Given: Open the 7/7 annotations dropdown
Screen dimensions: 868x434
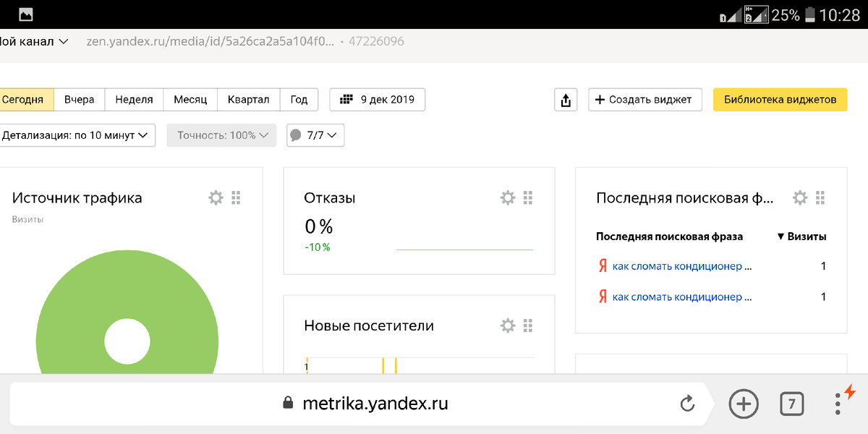Looking at the screenshot, I should pos(315,135).
